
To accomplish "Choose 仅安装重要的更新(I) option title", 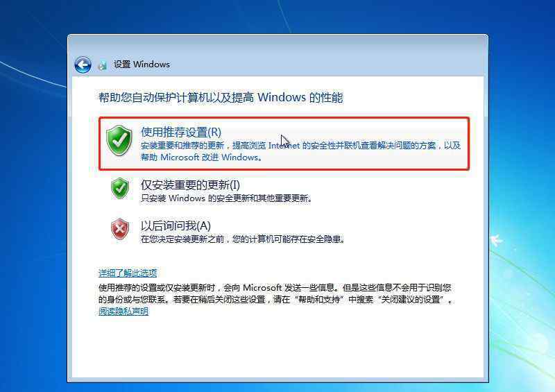I will click(190, 185).
